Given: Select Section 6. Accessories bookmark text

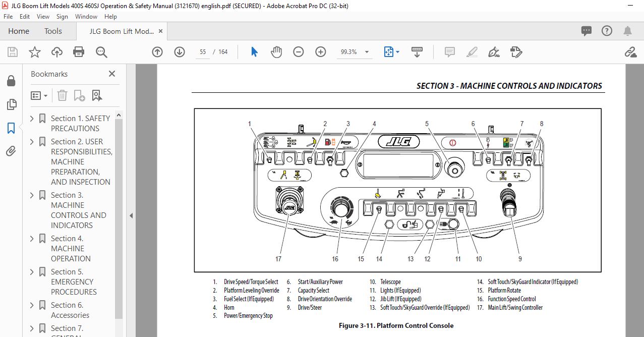Looking at the screenshot, I should 70,310.
